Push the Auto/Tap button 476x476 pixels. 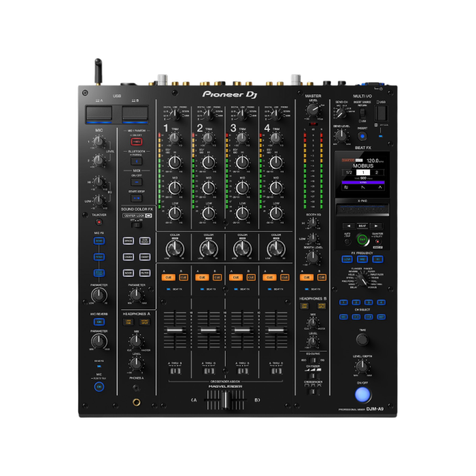[347, 241]
